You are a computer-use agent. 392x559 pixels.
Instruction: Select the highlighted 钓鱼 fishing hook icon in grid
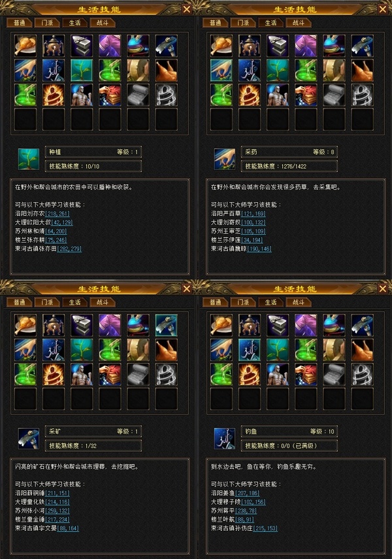pyautogui.click(x=250, y=350)
